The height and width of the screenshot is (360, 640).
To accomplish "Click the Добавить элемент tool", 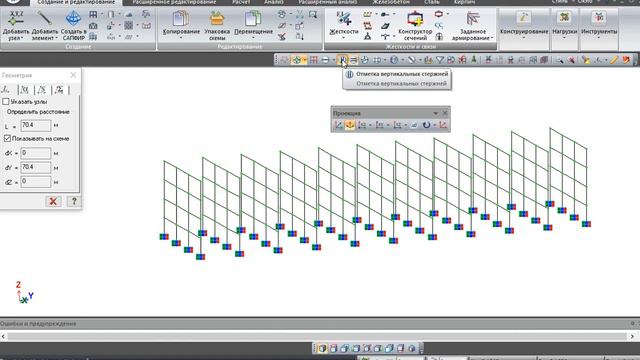I will click(44, 25).
